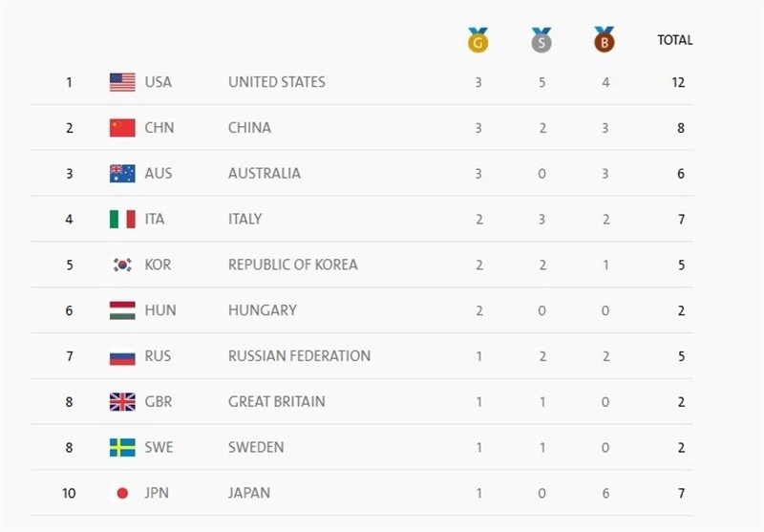Click the Hungary flag icon
Screen dimensions: 764x532
[122, 310]
